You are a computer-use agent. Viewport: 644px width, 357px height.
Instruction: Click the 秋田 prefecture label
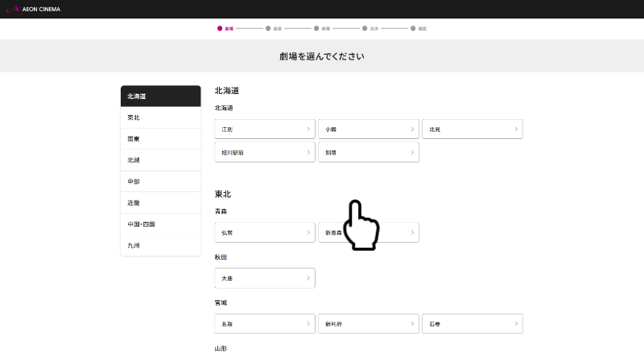tap(221, 257)
